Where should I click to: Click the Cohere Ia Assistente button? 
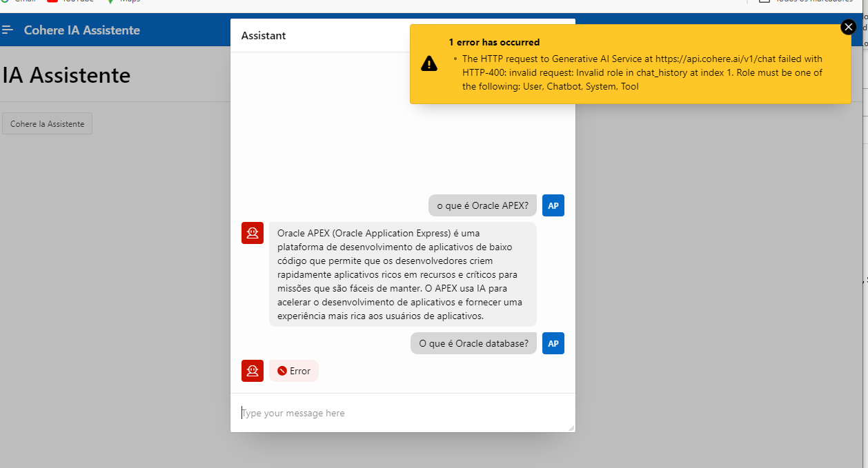pos(47,124)
